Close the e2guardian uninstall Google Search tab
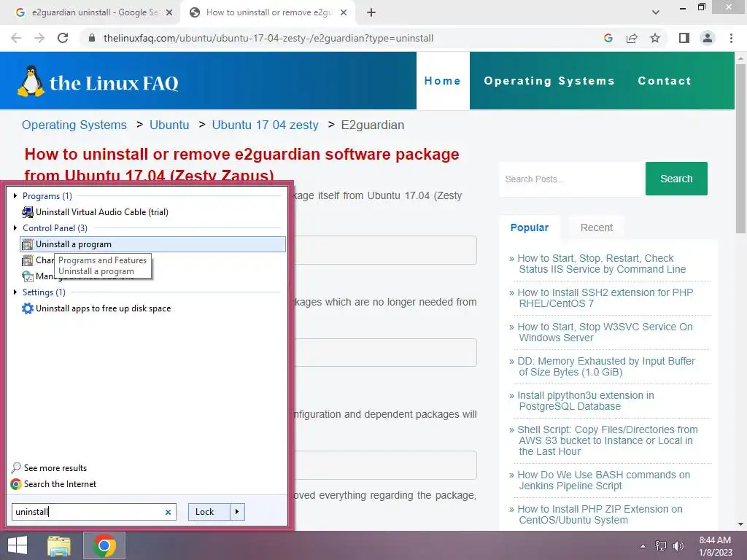The width and height of the screenshot is (747, 560). [x=169, y=12]
